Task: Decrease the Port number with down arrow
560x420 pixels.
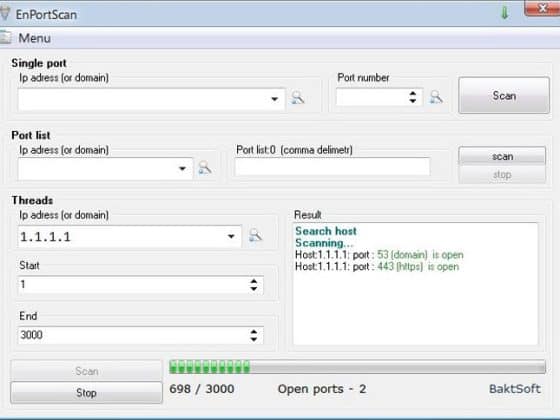Action: point(413,101)
